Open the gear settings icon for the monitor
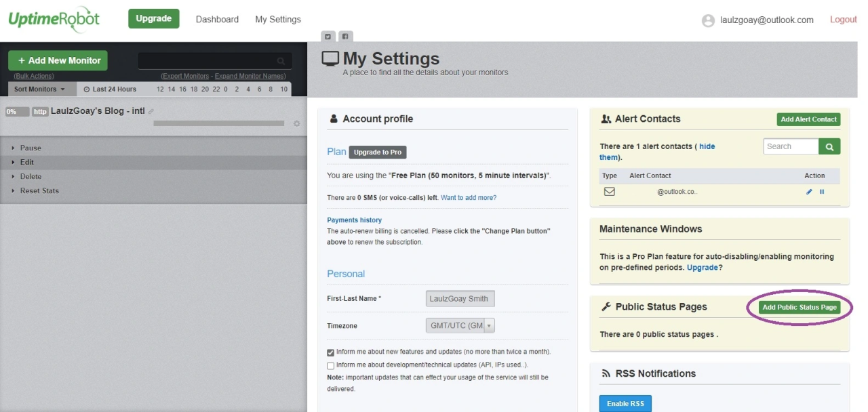Viewport: 868px width, 412px height. tap(296, 124)
